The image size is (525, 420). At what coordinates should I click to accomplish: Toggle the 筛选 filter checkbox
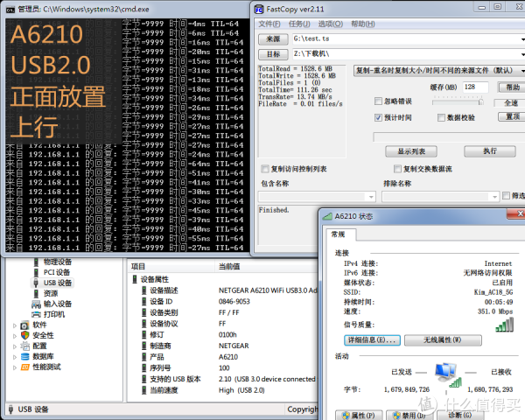pyautogui.click(x=506, y=195)
